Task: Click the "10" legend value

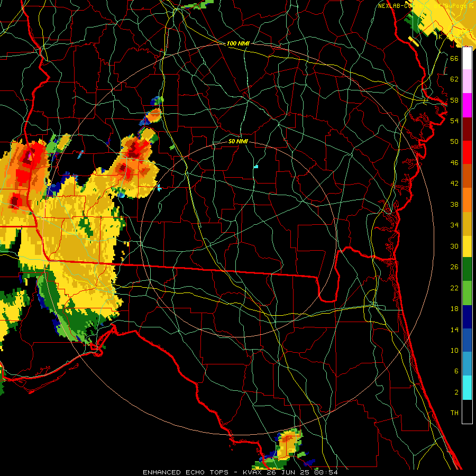Action: click(x=454, y=351)
